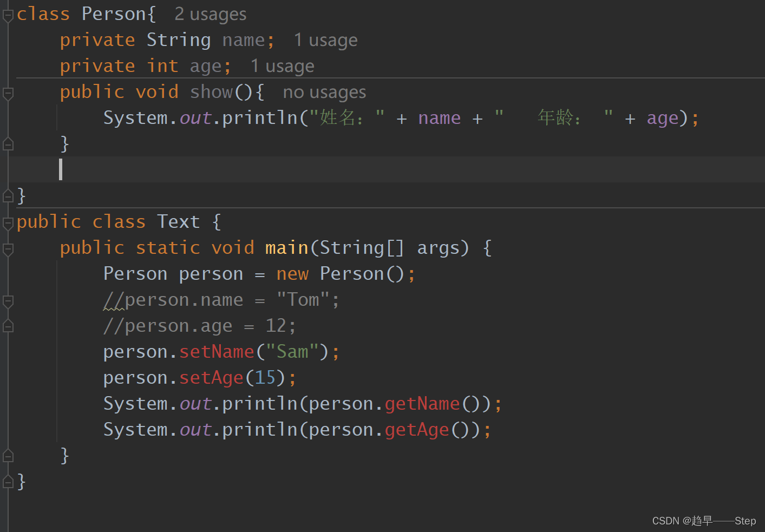
Task: Click the getName method call
Action: tap(422, 404)
